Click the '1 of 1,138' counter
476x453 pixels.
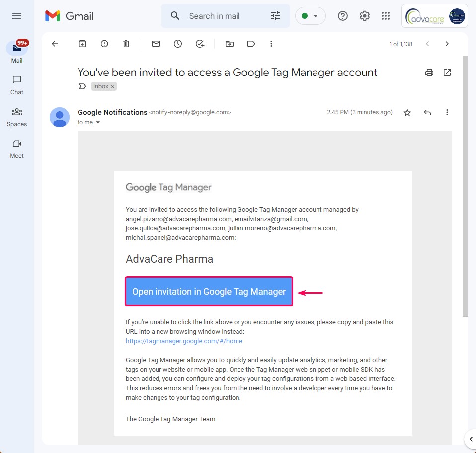[x=400, y=44]
